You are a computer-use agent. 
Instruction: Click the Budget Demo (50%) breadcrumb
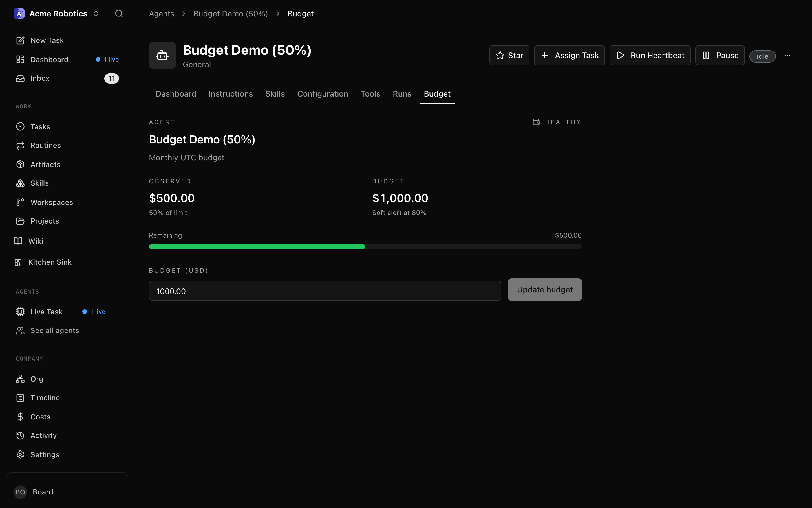pyautogui.click(x=231, y=14)
